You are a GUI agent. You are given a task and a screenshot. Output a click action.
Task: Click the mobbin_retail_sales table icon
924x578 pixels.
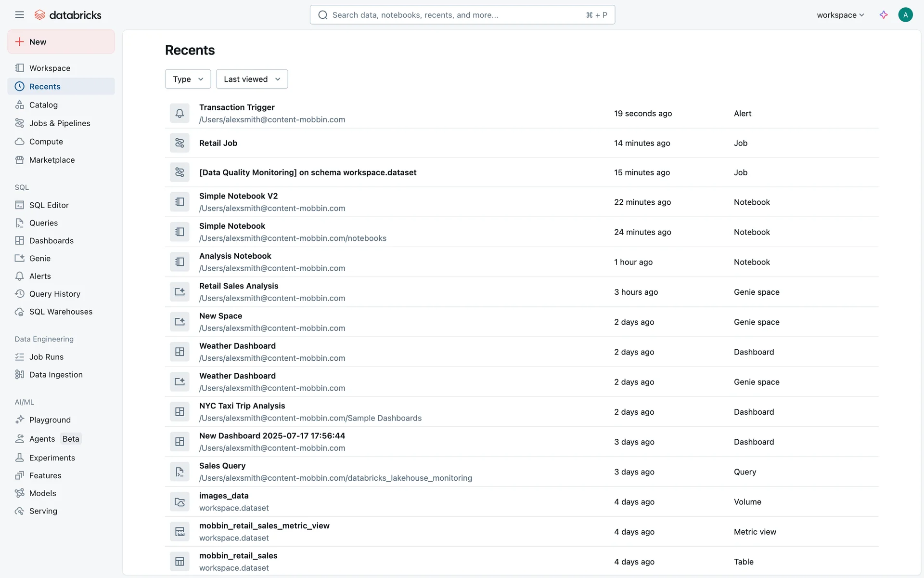pos(180,562)
